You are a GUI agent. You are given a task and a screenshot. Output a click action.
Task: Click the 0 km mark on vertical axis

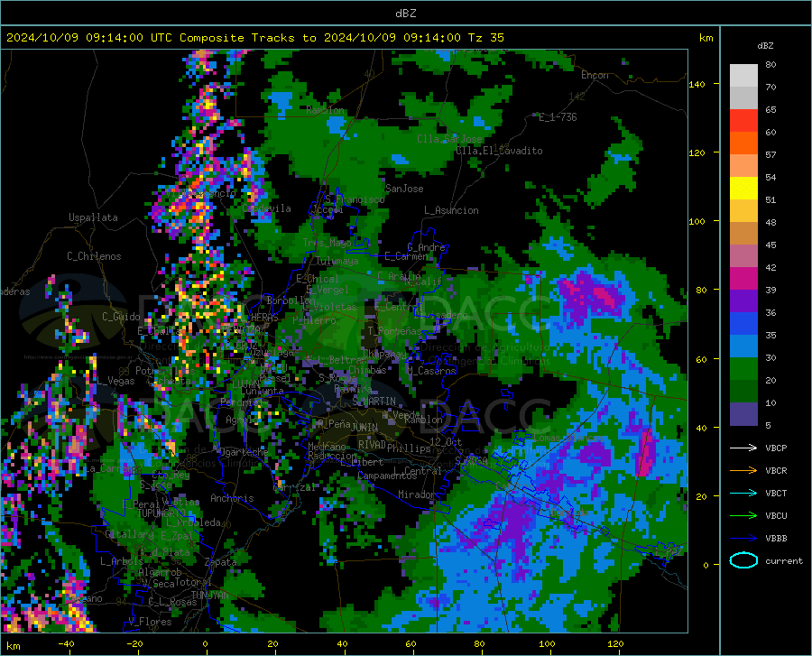[706, 565]
